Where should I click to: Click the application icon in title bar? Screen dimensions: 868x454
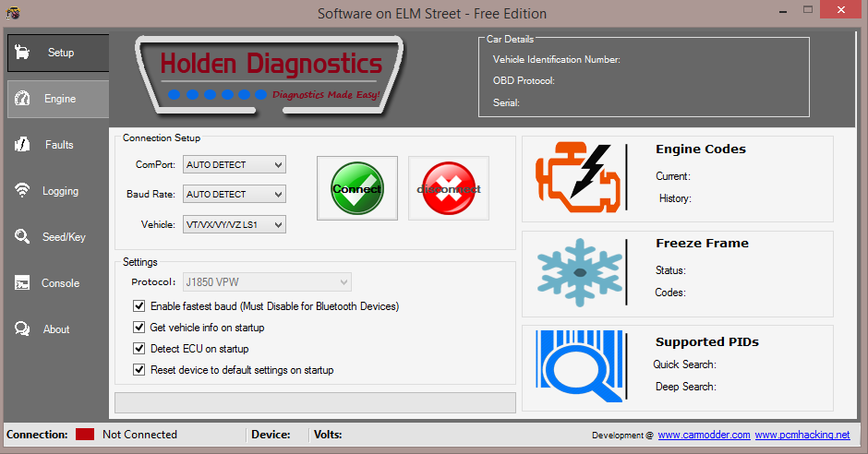click(x=13, y=13)
